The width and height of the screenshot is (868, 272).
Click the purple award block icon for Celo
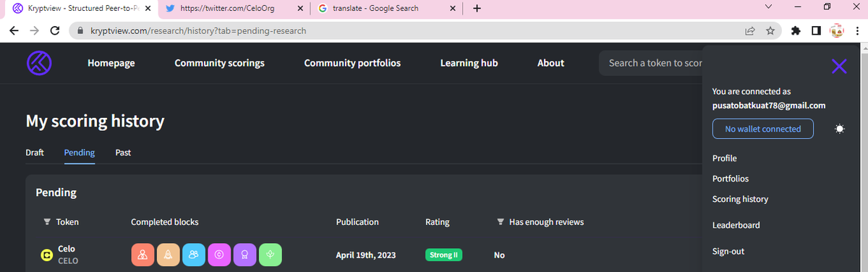point(244,255)
